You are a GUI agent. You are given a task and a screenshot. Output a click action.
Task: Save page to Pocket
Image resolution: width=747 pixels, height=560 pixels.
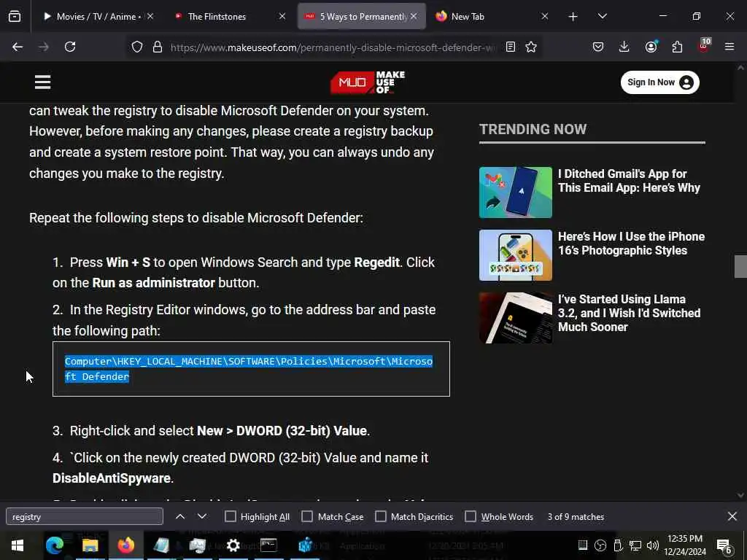[x=598, y=47]
